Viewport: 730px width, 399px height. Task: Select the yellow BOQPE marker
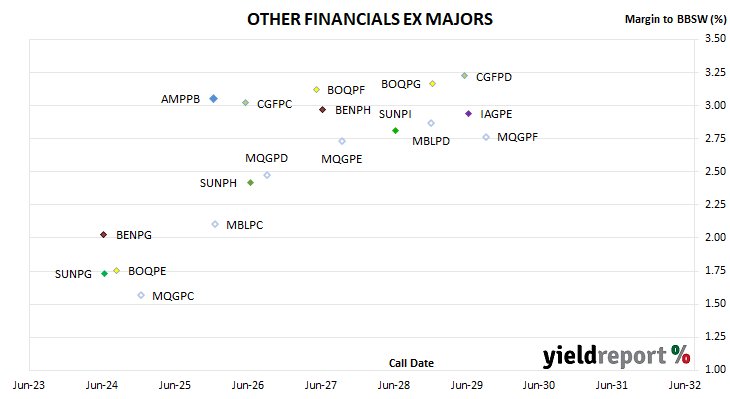point(117,271)
